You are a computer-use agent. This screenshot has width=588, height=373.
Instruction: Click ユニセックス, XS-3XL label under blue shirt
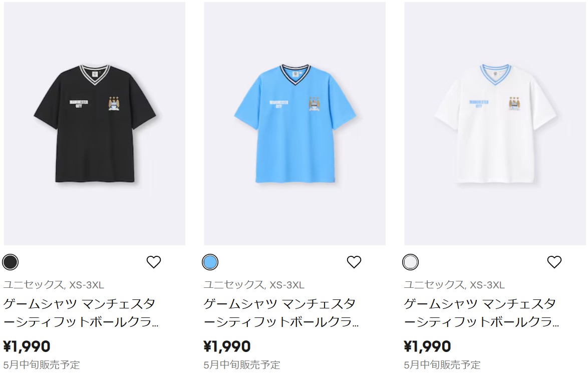254,285
